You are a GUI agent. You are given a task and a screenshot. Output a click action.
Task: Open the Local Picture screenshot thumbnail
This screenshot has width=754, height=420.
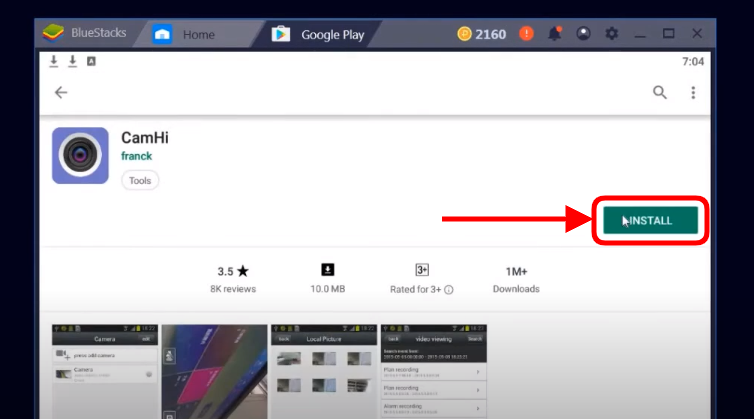click(324, 371)
